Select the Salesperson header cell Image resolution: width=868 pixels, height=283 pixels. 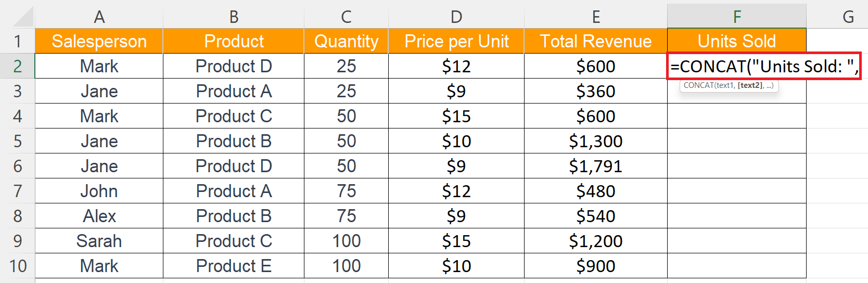(99, 41)
